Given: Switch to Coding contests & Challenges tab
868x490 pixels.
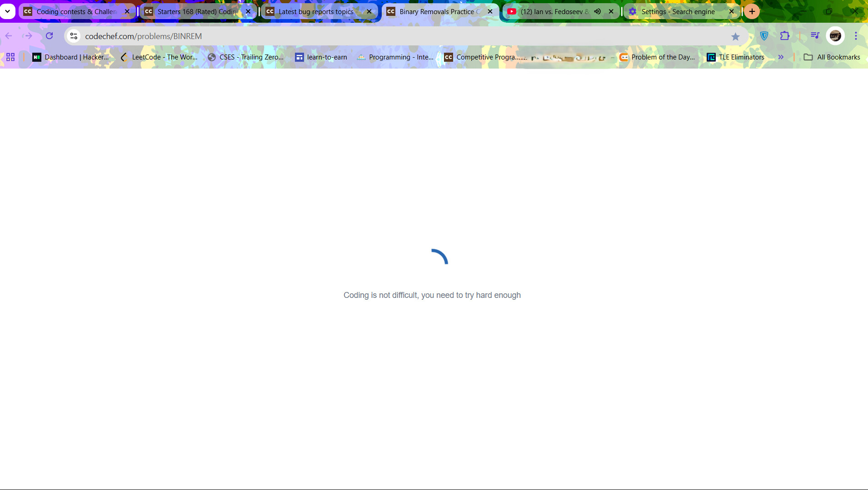Looking at the screenshot, I should [x=76, y=11].
